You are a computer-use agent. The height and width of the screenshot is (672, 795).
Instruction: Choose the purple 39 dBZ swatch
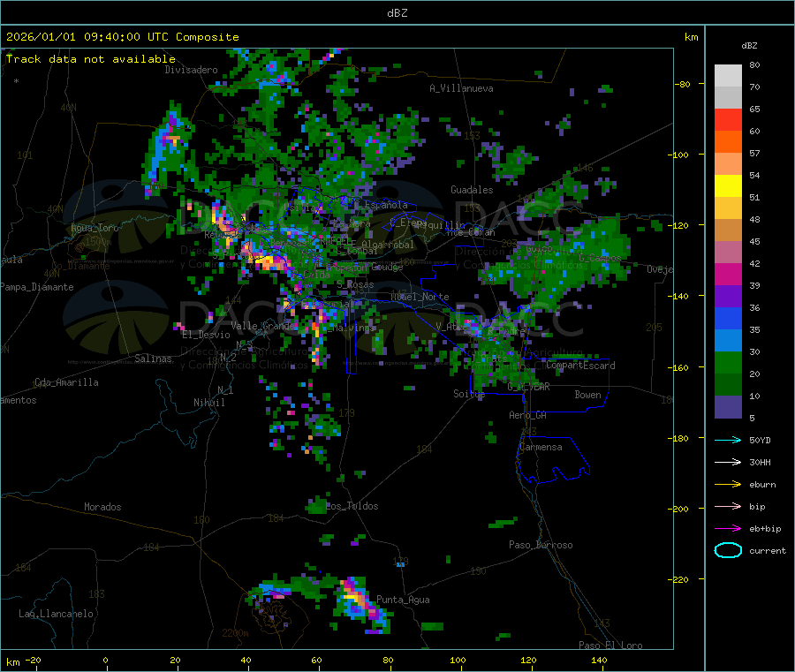click(x=728, y=297)
